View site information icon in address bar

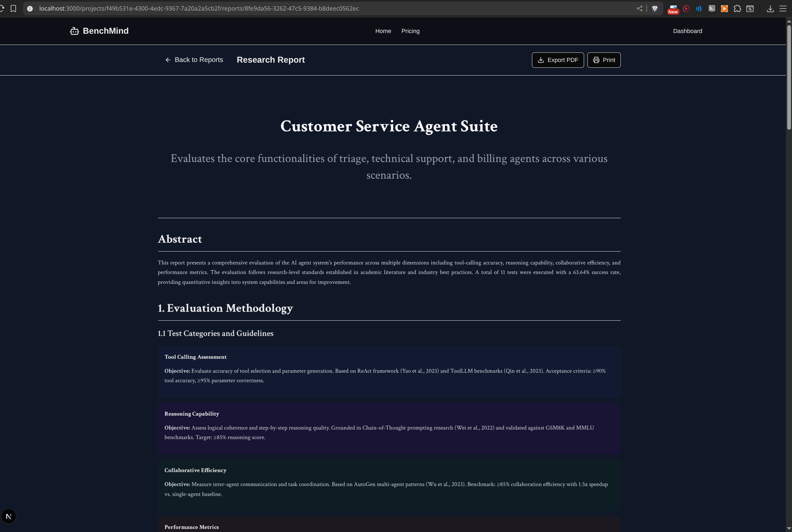pyautogui.click(x=30, y=9)
